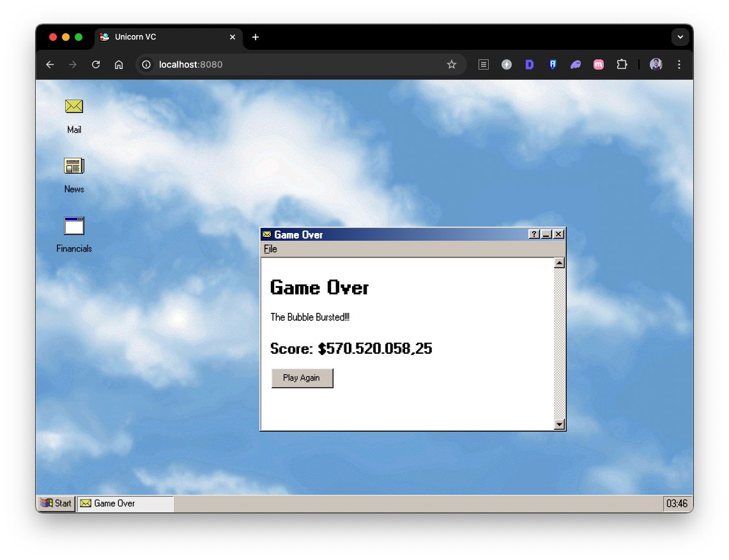The height and width of the screenshot is (560, 729).
Task: Open the Extensions puzzle menu
Action: (622, 64)
